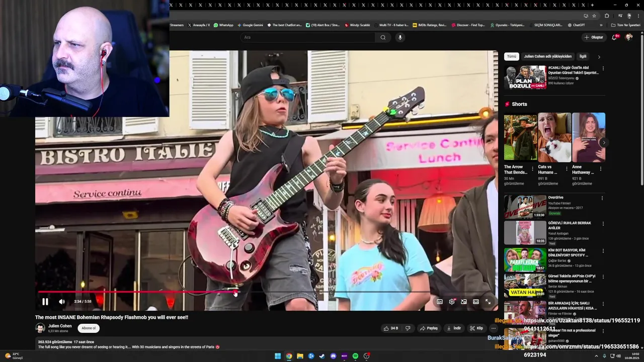Click the İndir download button
The image size is (644, 362).
click(454, 328)
